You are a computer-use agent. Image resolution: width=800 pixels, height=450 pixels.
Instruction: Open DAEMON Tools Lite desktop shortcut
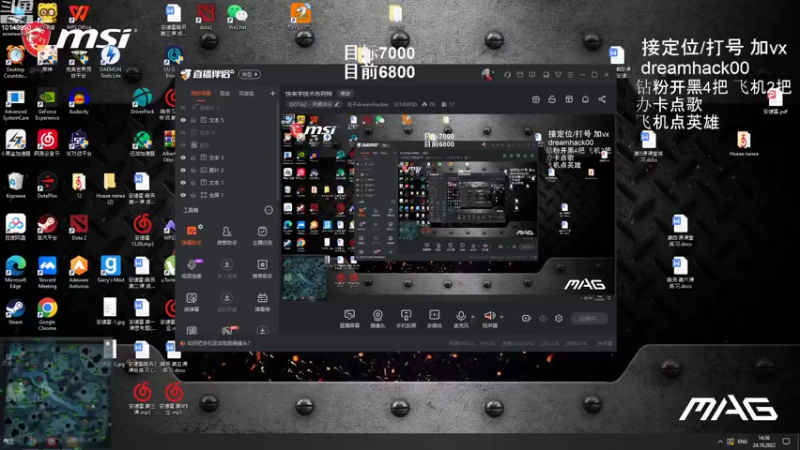coord(110,62)
